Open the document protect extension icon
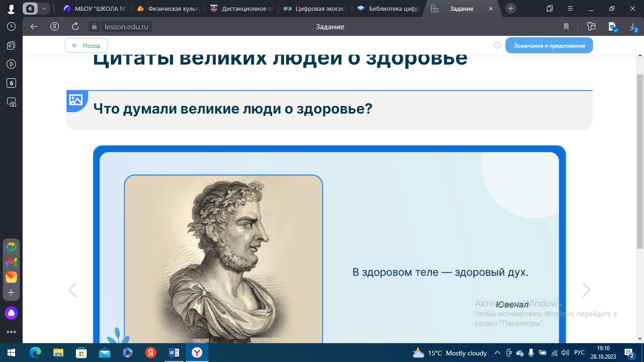The image size is (644, 362). [x=612, y=27]
